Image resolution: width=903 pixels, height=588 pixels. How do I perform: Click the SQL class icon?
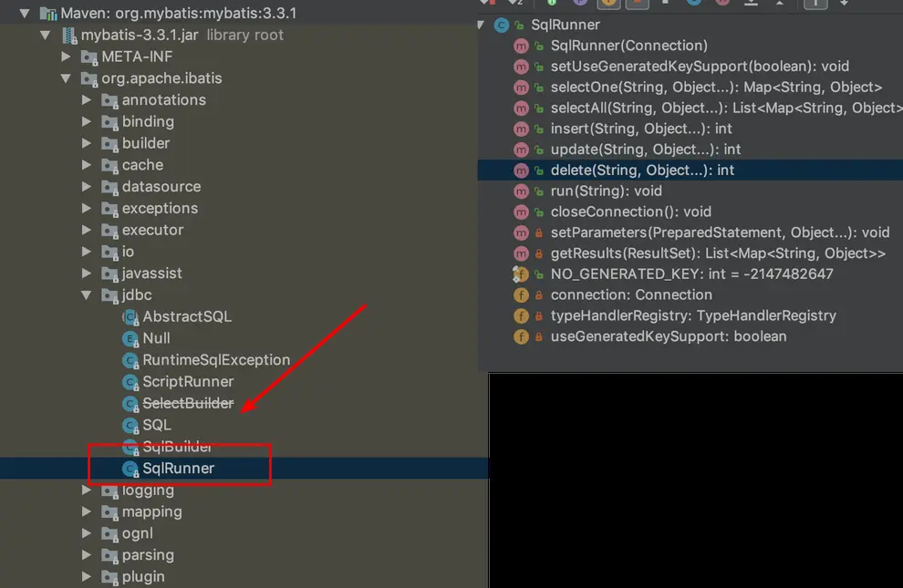tap(130, 426)
